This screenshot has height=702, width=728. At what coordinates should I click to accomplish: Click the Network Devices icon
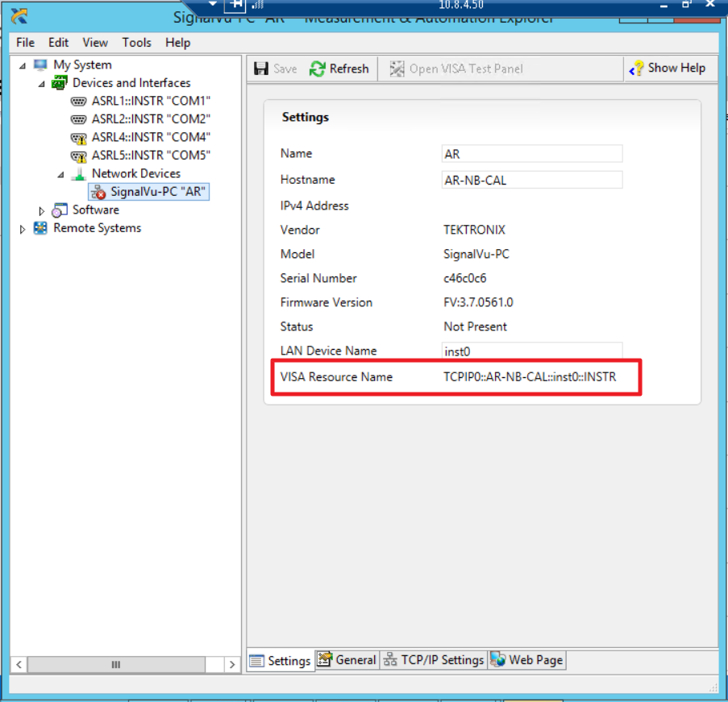pos(79,173)
